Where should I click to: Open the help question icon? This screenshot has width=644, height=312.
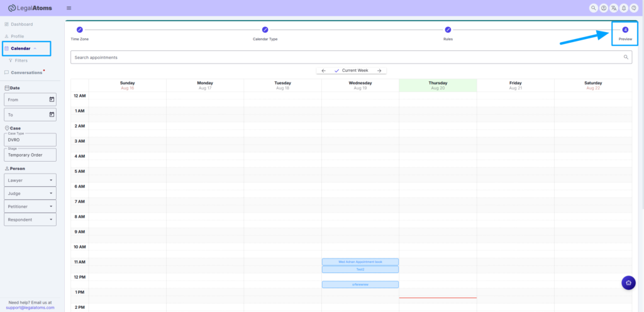click(x=634, y=8)
